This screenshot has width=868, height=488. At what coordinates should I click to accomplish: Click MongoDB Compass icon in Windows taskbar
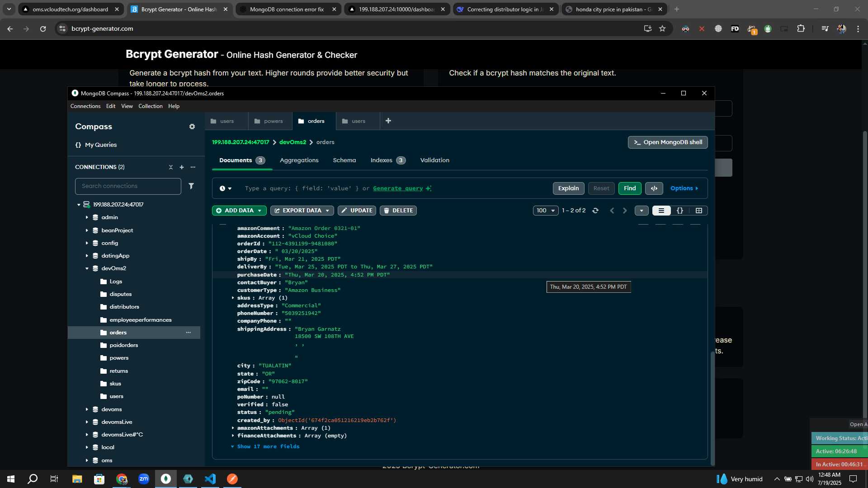(166, 479)
